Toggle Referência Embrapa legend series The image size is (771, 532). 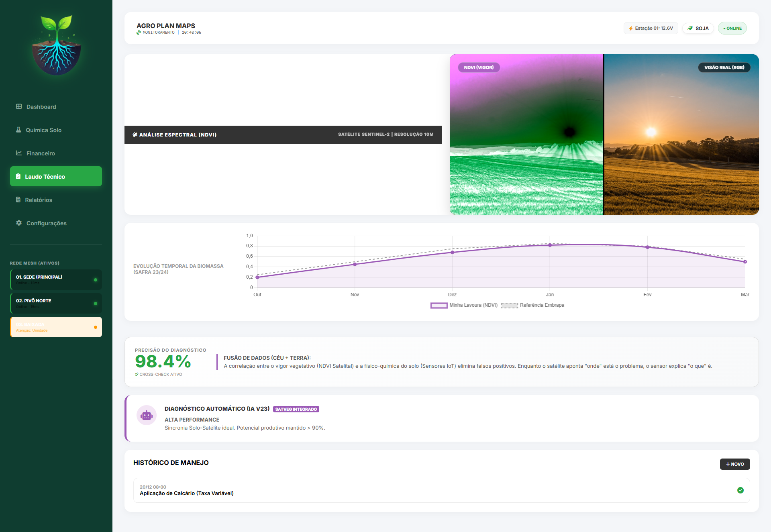(x=533, y=305)
